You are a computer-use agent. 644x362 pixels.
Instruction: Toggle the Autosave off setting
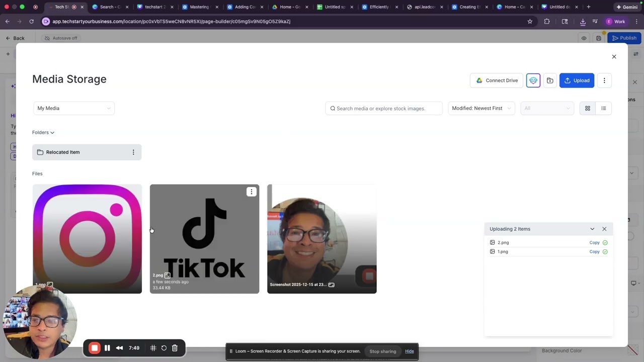(61, 38)
